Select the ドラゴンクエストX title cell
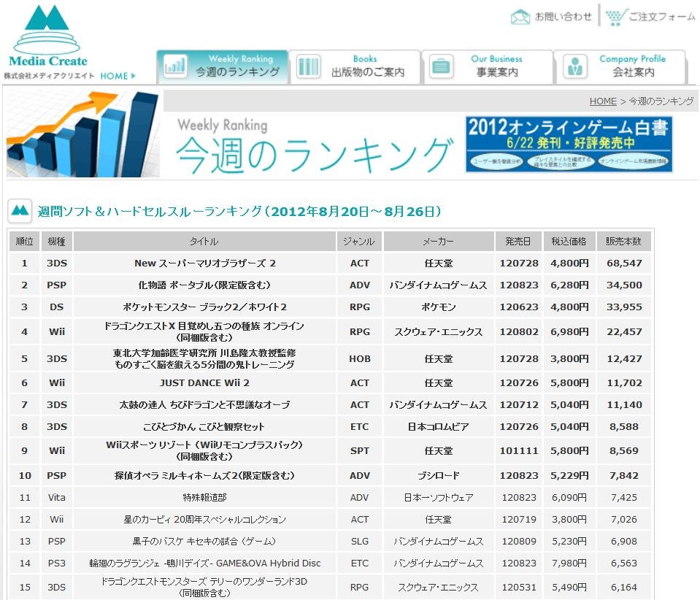This screenshot has width=700, height=600. (x=204, y=331)
